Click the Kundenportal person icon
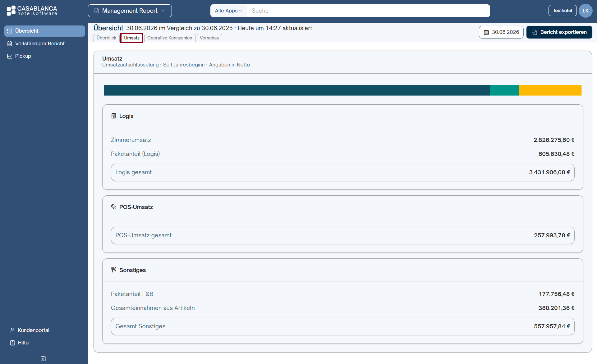 coord(12,330)
